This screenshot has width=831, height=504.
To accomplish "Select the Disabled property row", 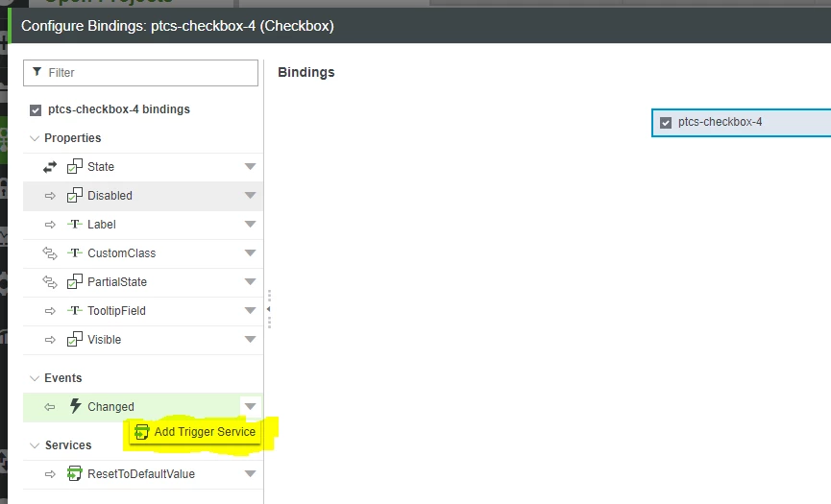I will [143, 195].
